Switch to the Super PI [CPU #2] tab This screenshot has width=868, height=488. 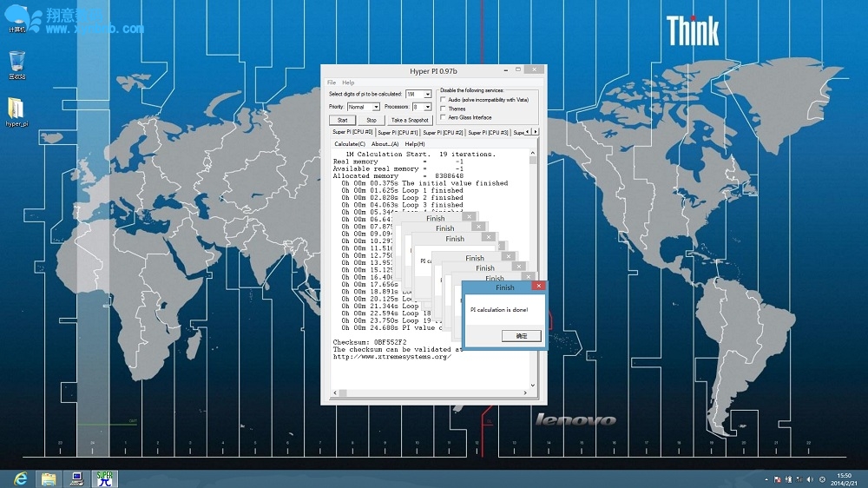click(x=443, y=133)
